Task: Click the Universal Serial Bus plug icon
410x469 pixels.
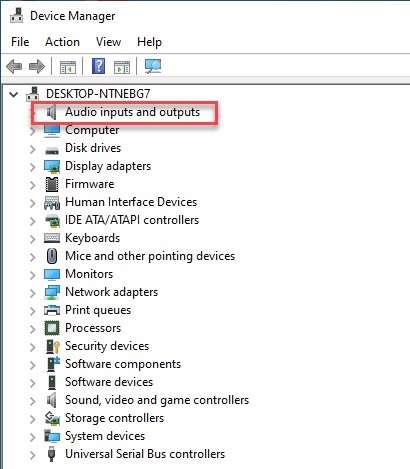Action: click(51, 454)
